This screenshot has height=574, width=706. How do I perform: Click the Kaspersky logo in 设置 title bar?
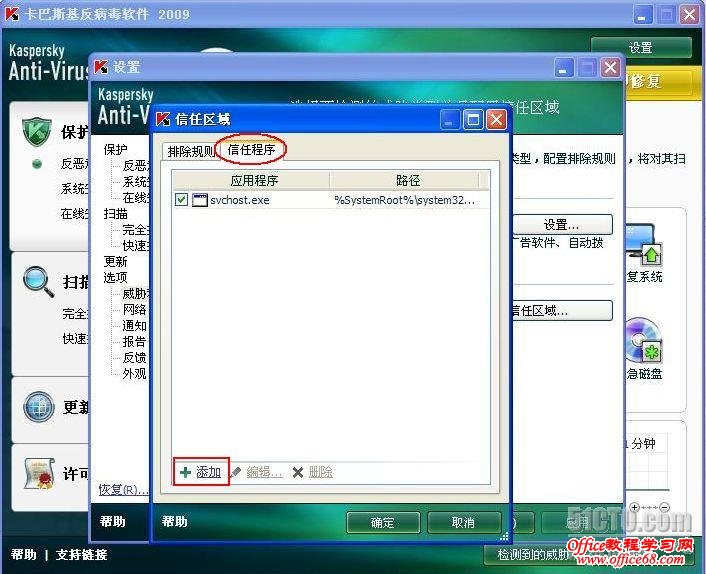pos(101,68)
